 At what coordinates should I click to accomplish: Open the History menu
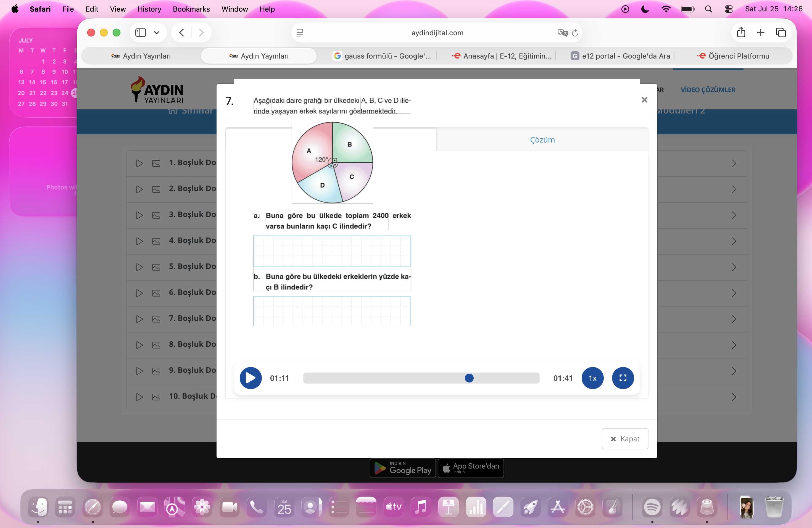click(149, 9)
